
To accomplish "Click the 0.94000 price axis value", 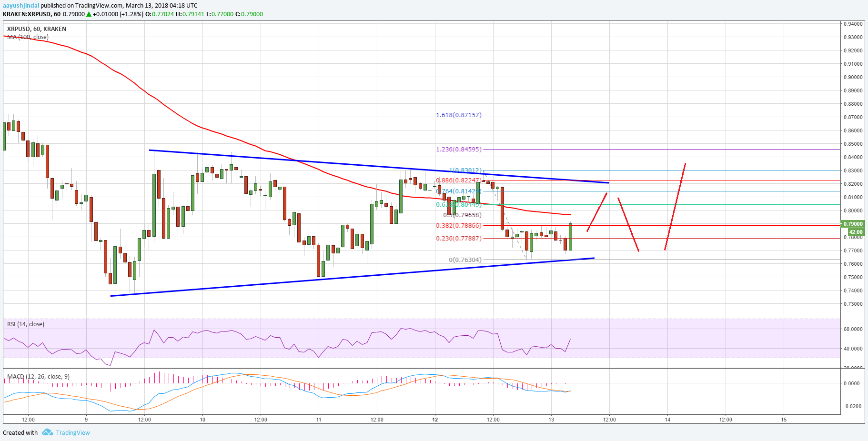I will (x=853, y=24).
